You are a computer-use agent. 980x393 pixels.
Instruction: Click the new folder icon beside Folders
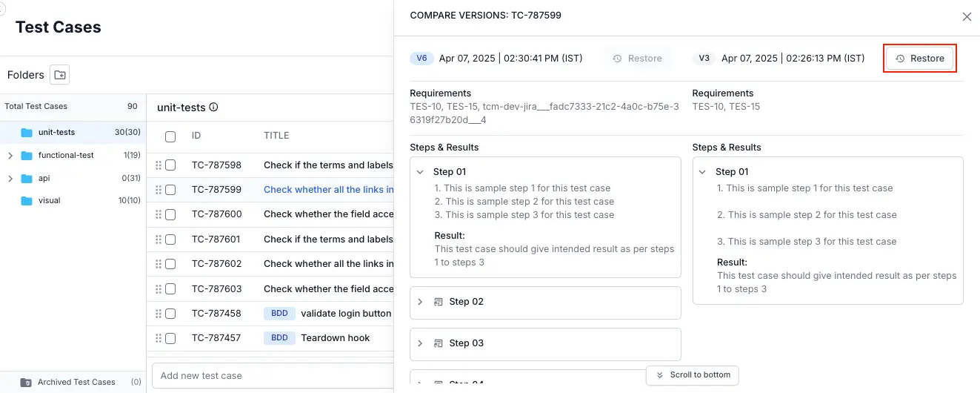point(59,75)
